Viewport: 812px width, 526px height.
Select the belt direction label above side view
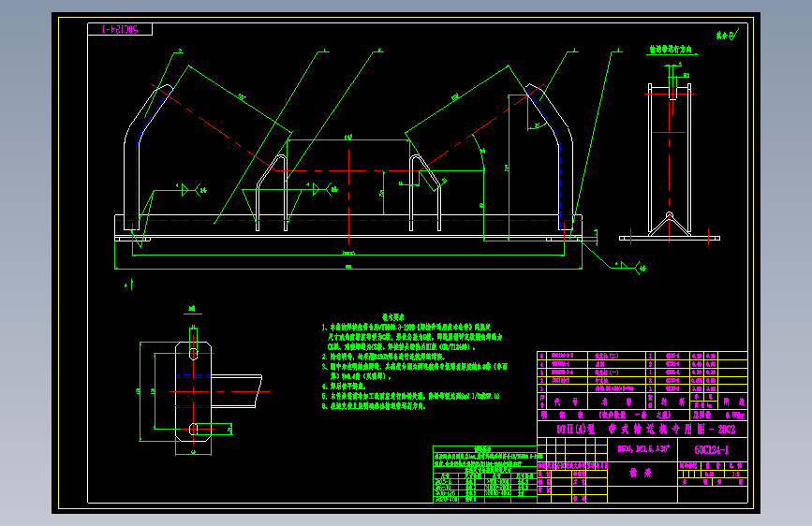pyautogui.click(x=671, y=50)
